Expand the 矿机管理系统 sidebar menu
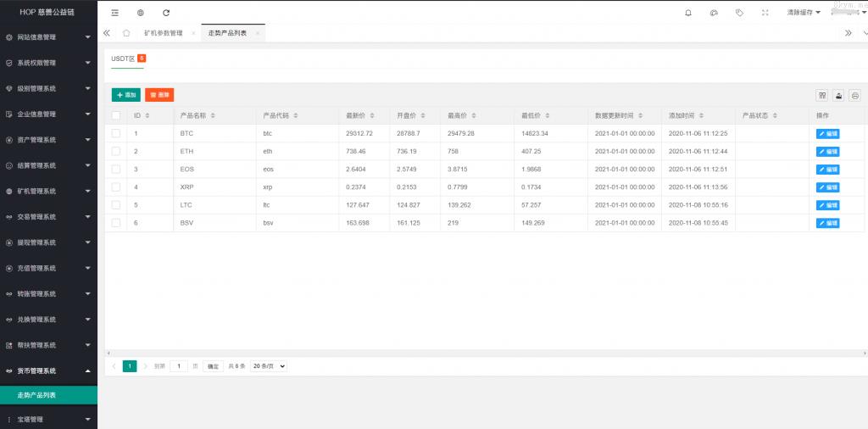Image resolution: width=868 pixels, height=429 pixels. [48, 191]
